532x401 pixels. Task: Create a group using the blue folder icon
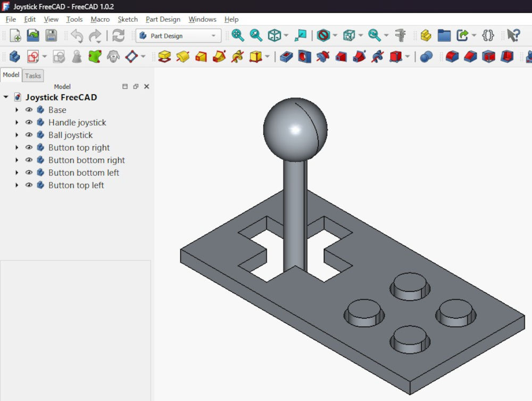pos(444,35)
